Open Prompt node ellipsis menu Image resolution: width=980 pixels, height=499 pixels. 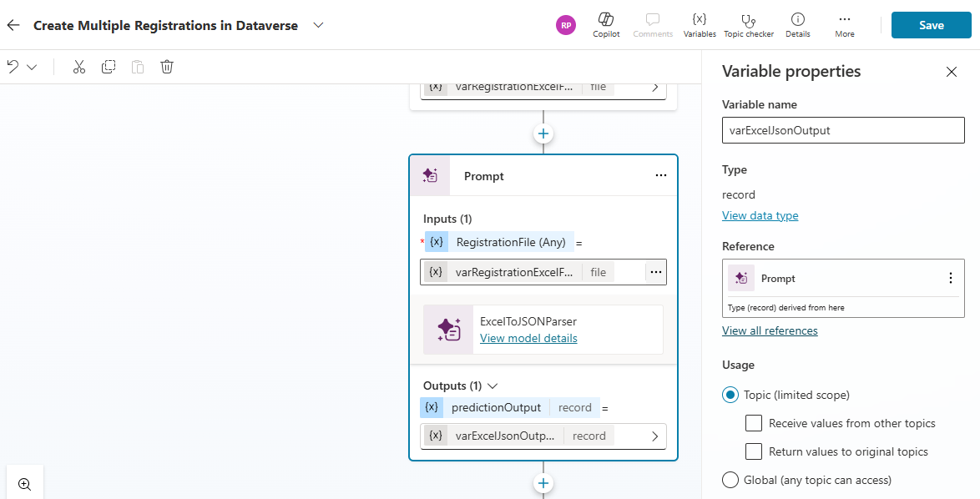click(x=661, y=176)
